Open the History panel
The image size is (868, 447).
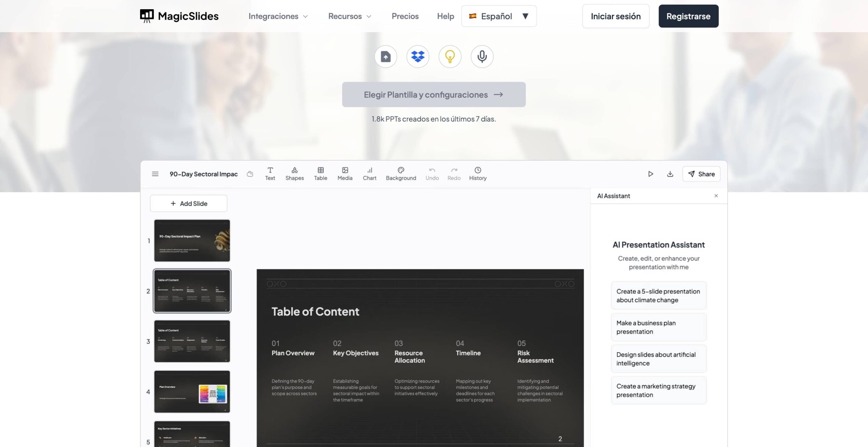click(477, 174)
